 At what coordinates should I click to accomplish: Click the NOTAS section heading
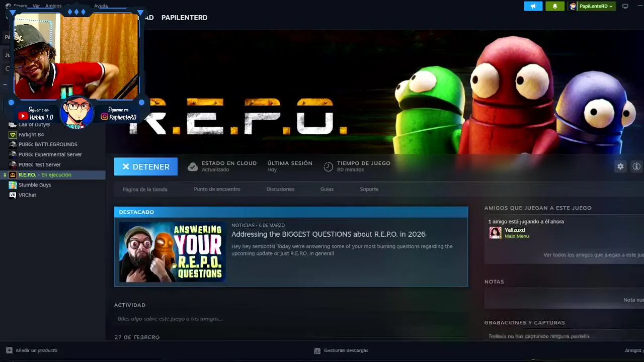click(x=494, y=282)
